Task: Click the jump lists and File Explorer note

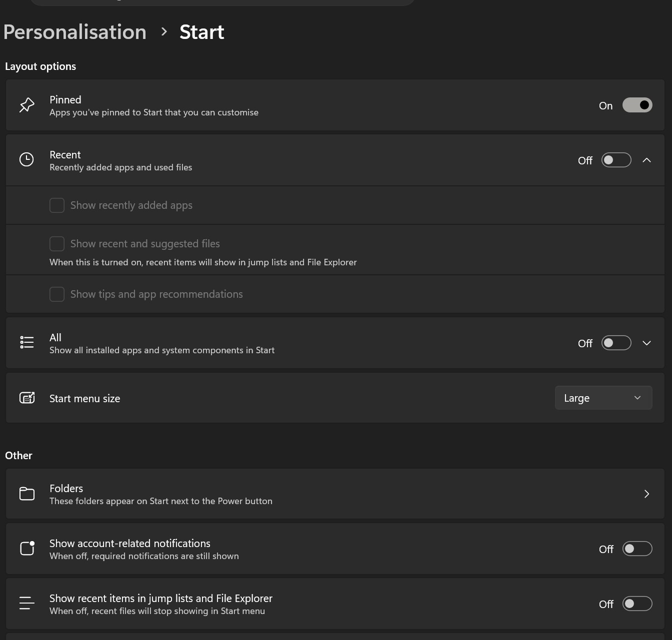Action: tap(203, 262)
